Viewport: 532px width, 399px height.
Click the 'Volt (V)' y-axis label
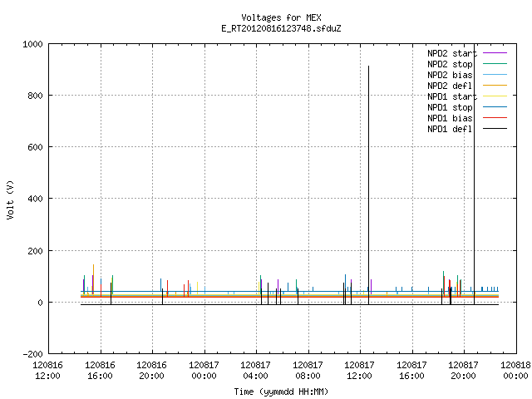tap(11, 199)
